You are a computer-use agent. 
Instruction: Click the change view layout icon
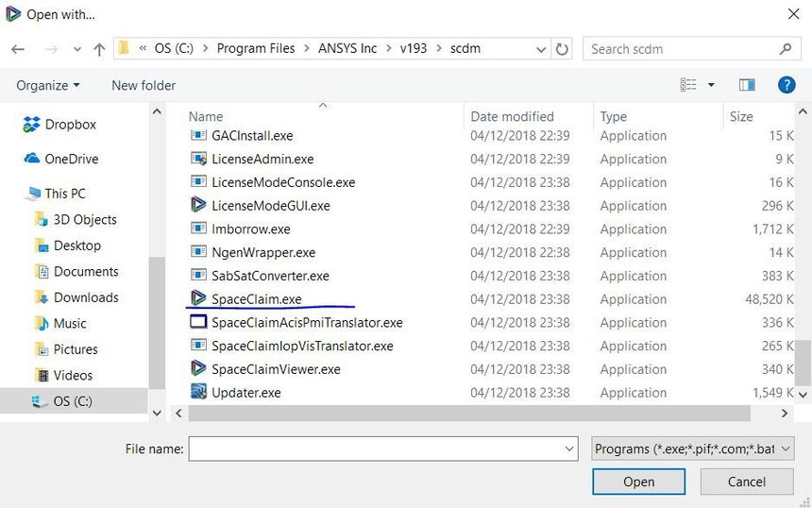pyautogui.click(x=688, y=85)
